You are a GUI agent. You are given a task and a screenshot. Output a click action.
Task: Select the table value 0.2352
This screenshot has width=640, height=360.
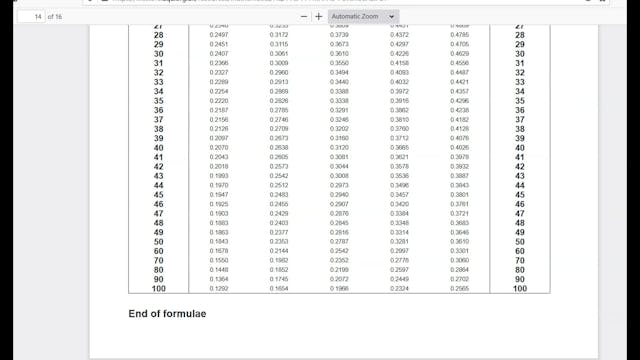[x=339, y=260]
